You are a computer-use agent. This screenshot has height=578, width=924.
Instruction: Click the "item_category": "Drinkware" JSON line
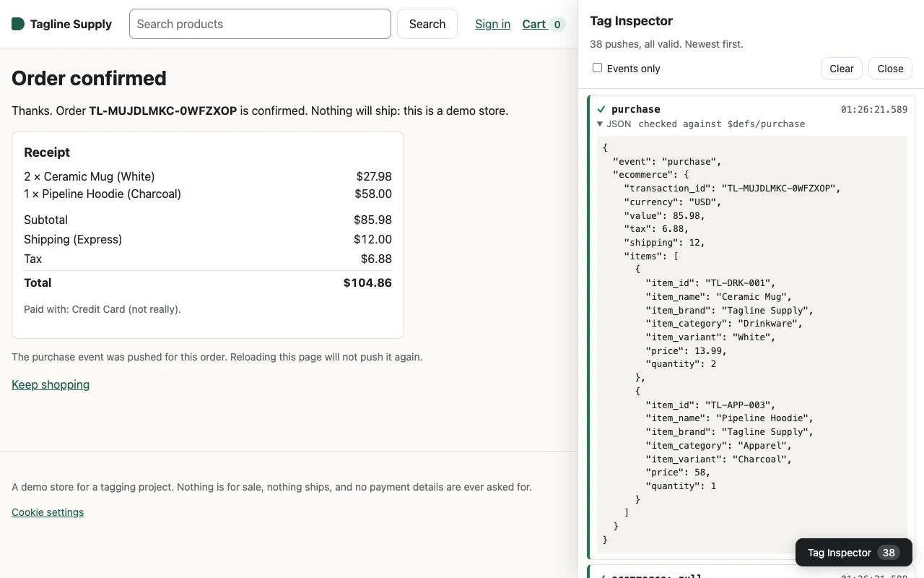(724, 324)
